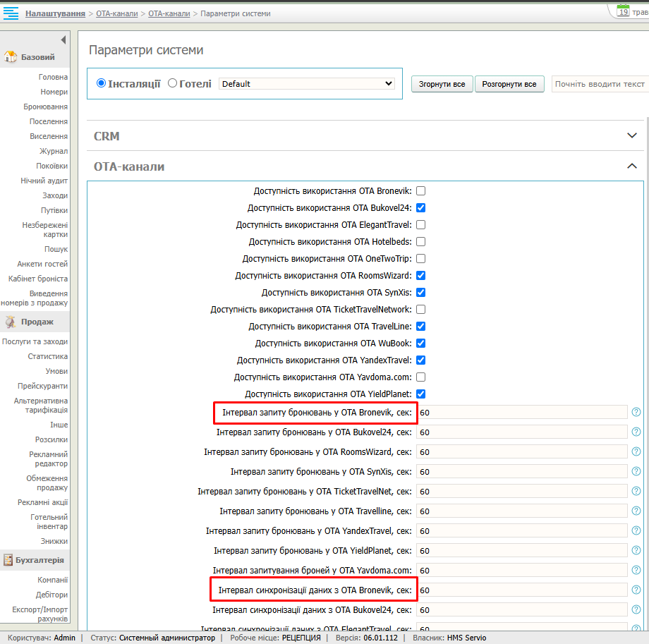Click the calendar date icon

623,11
